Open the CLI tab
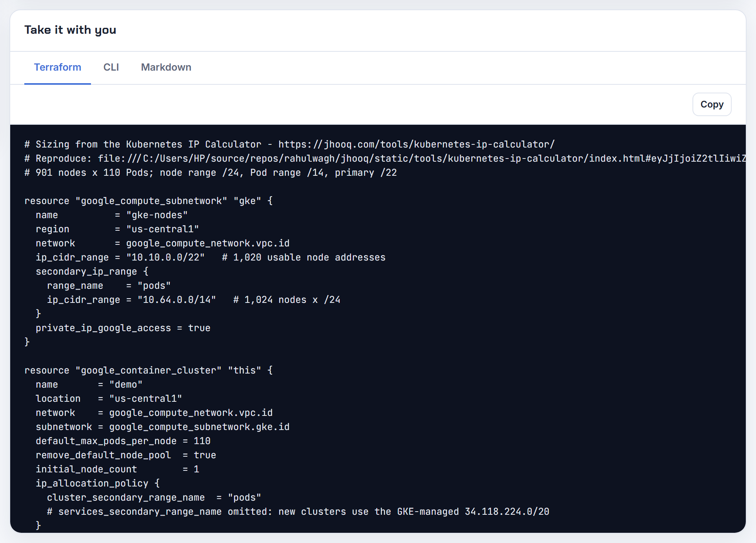 (111, 67)
